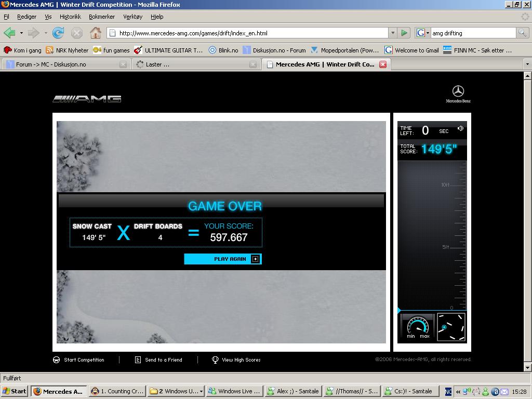Click Send to a Friend link
Image resolution: width=532 pixels, height=399 pixels.
coord(158,360)
